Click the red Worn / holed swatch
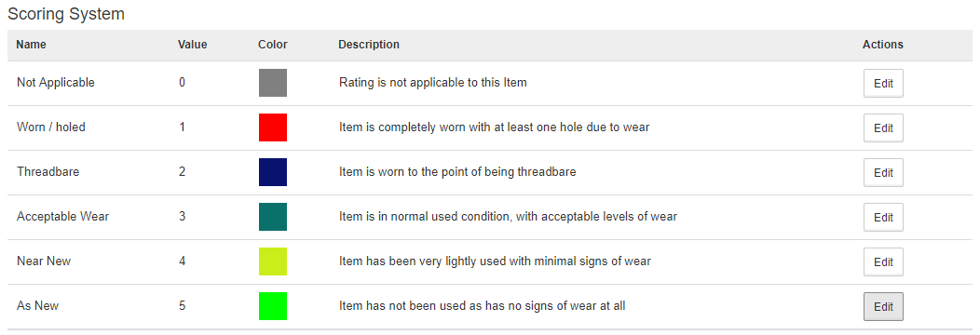This screenshot has width=980, height=335. (x=273, y=127)
